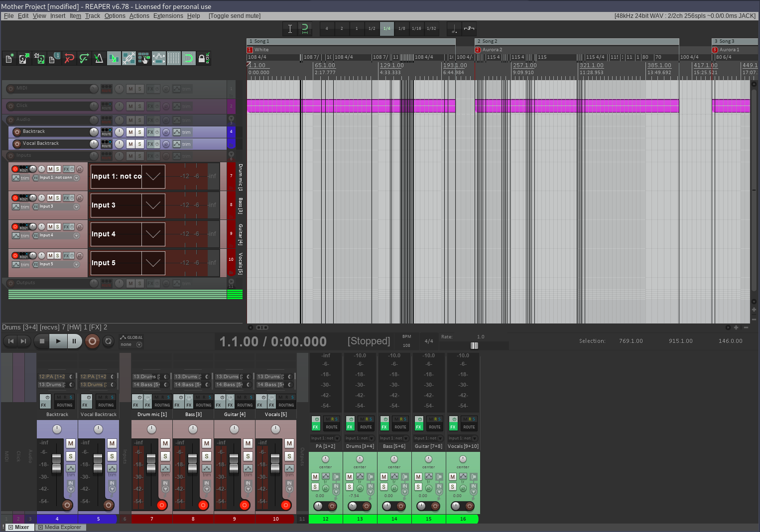The image size is (760, 532).
Task: Click the Play transport button
Action: tap(58, 341)
